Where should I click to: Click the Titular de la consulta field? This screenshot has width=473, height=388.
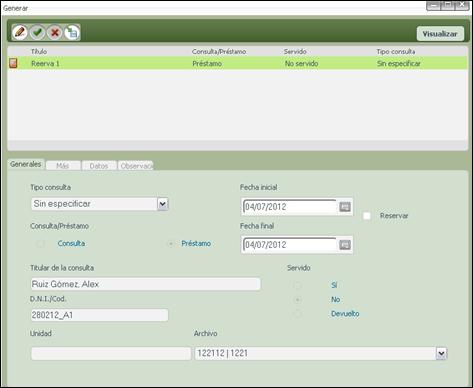click(x=146, y=284)
